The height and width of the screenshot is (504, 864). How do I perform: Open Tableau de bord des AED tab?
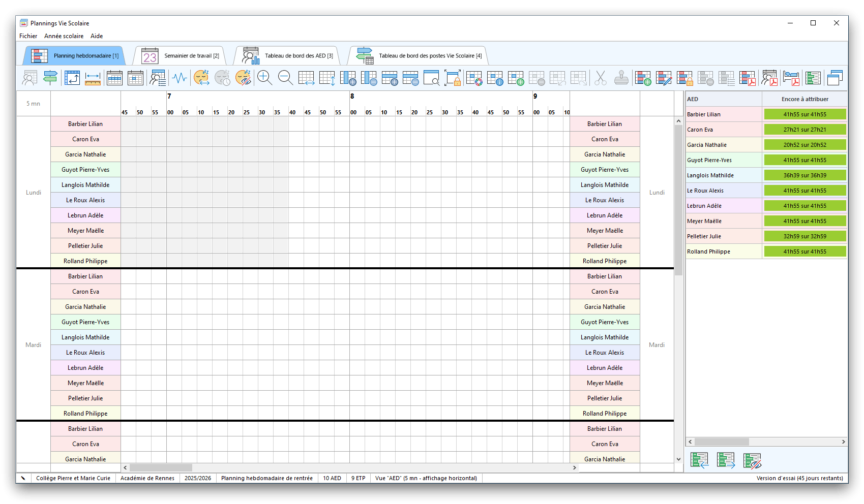coord(288,56)
